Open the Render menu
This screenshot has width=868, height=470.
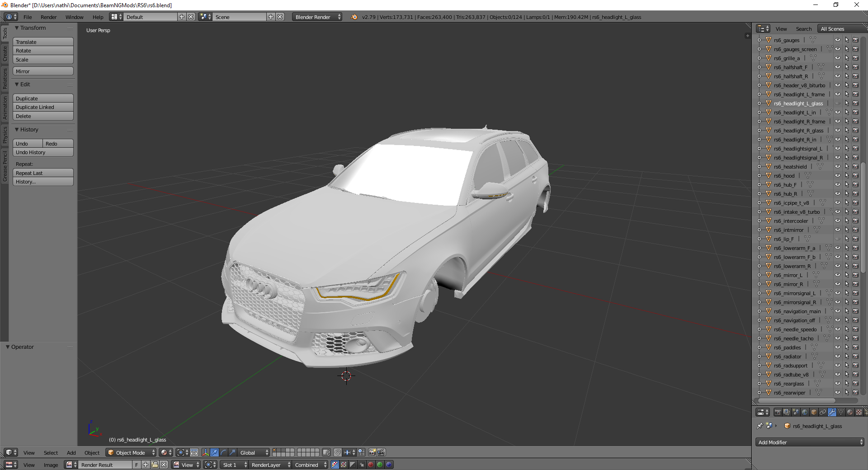(48, 17)
